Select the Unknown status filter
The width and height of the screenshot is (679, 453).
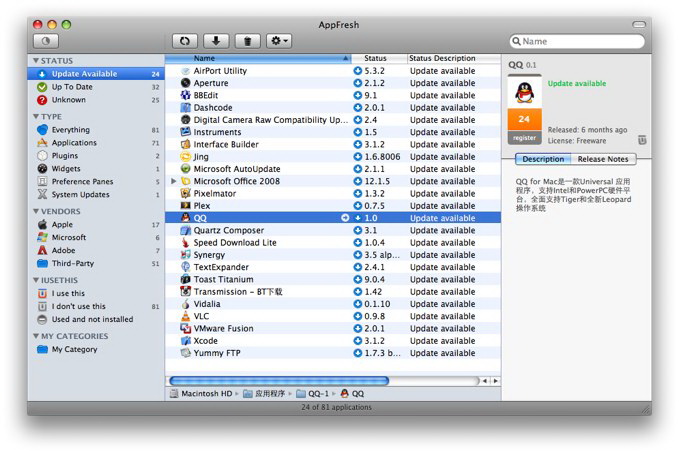pyautogui.click(x=96, y=100)
